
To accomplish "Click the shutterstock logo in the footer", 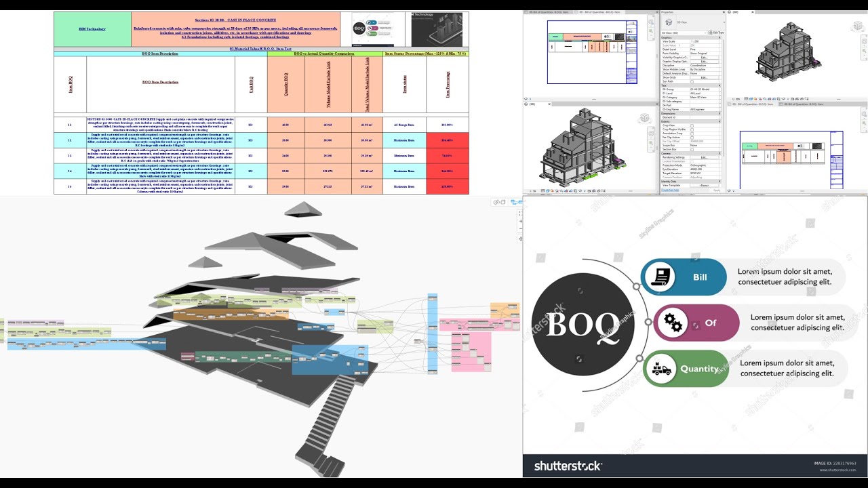I will click(x=568, y=466).
